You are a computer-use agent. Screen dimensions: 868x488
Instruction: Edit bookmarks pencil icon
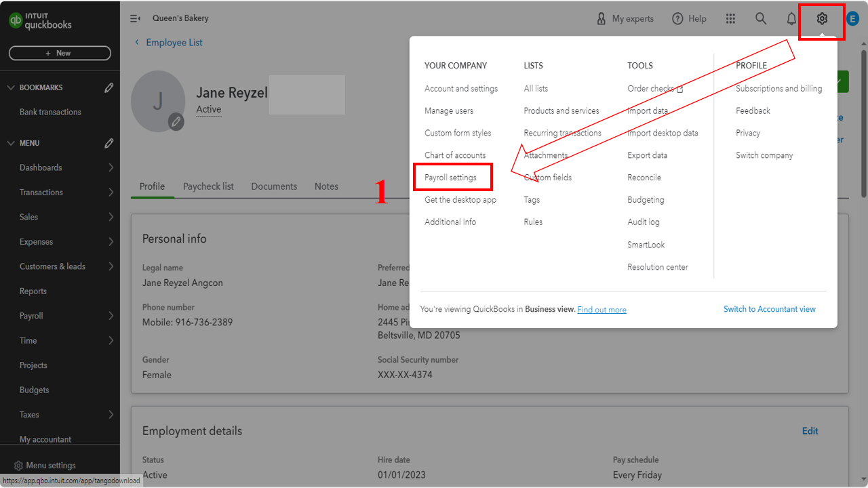[x=108, y=88]
